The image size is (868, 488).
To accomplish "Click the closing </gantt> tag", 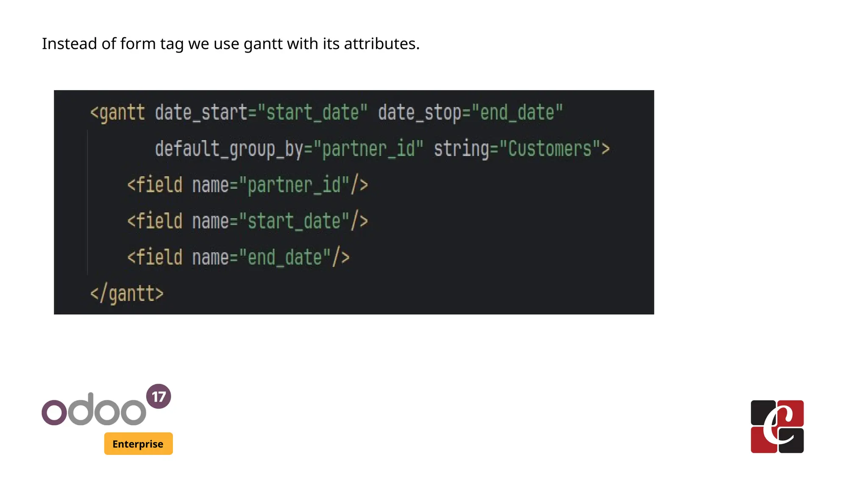I will tap(127, 294).
